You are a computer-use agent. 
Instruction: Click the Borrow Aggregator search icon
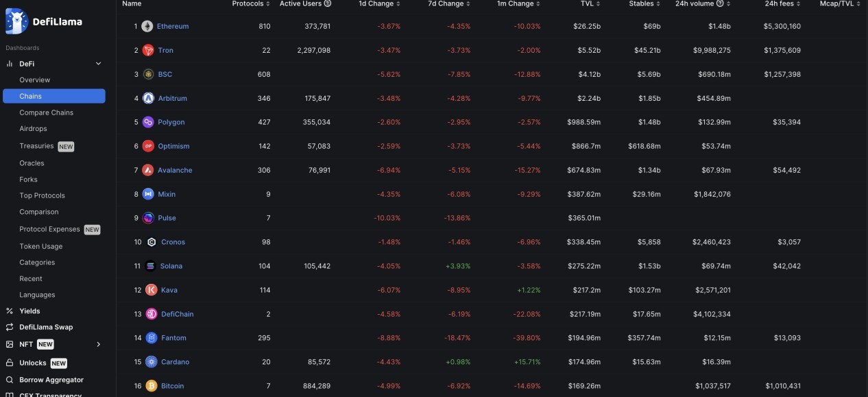tap(10, 380)
